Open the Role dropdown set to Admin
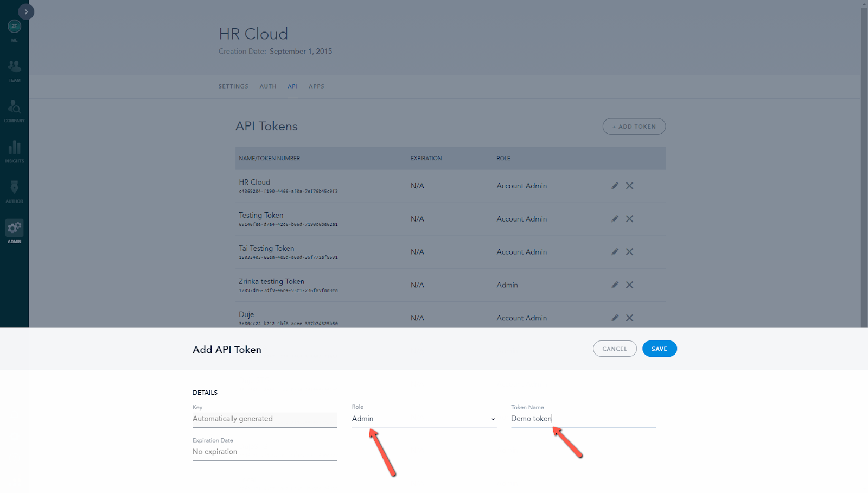Screen dimensions: 868x493 pyautogui.click(x=424, y=419)
